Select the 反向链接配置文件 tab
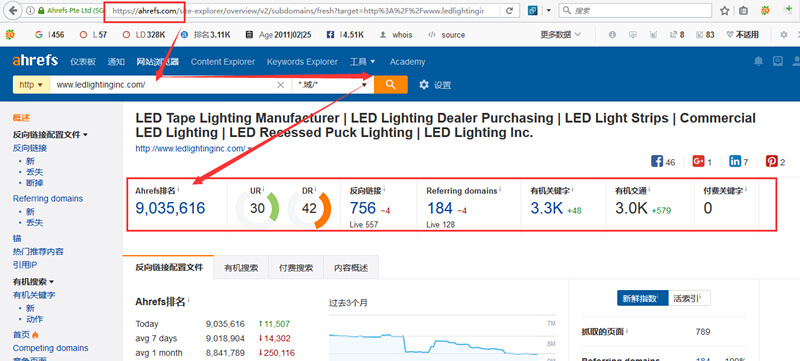800x361 pixels. pos(168,267)
